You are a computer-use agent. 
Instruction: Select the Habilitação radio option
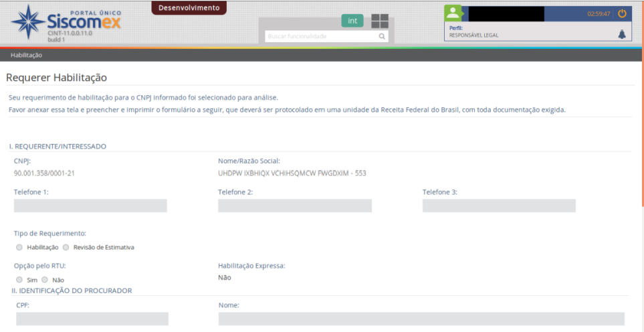tap(19, 247)
